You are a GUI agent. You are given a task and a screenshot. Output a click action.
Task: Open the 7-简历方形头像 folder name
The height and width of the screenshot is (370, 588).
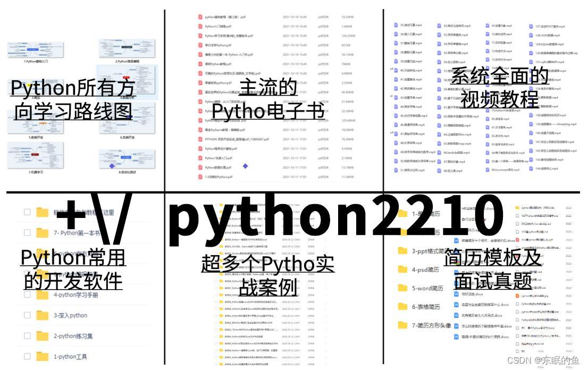(432, 325)
